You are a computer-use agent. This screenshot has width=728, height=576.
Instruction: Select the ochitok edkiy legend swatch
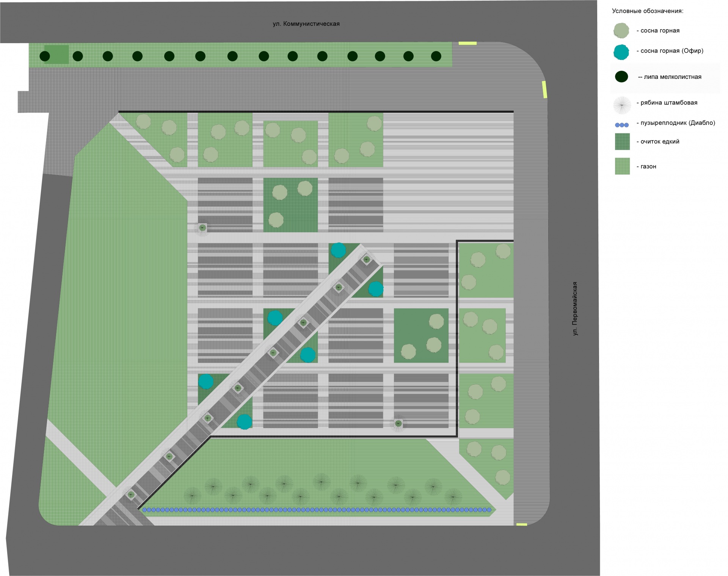point(622,141)
